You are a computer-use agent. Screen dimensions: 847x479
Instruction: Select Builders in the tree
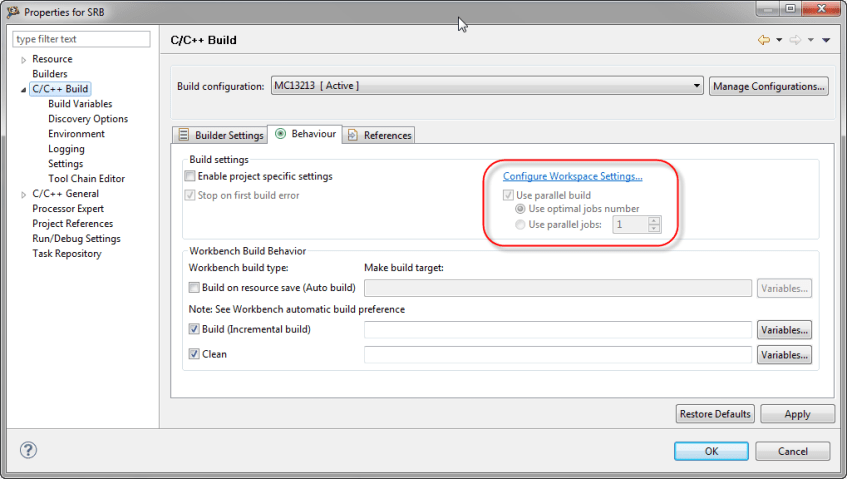(50, 74)
